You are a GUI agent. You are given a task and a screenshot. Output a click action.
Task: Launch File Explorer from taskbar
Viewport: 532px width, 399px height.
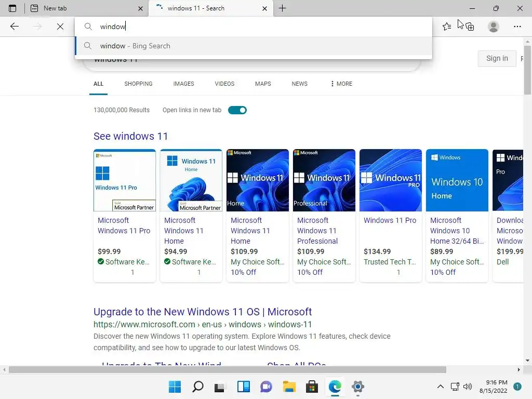(289, 387)
